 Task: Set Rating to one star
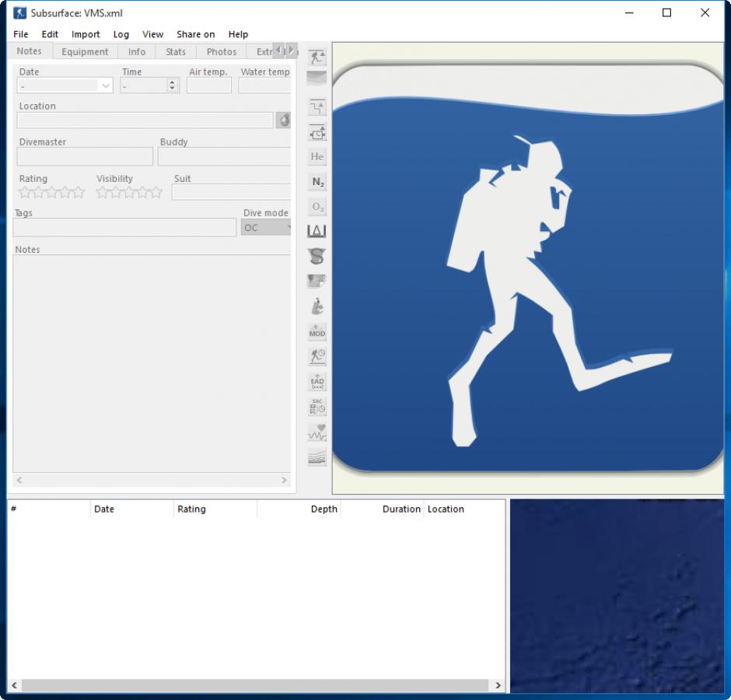[24, 192]
